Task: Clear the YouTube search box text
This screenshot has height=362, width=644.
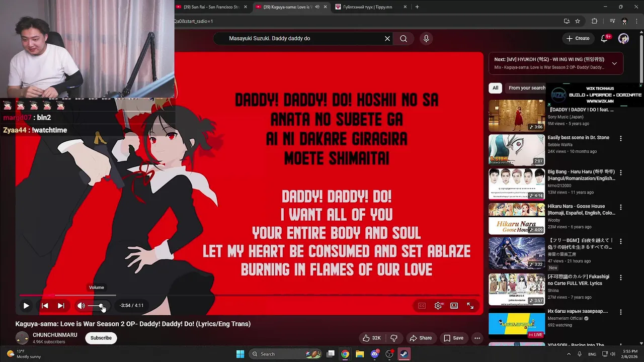Action: coord(387,38)
